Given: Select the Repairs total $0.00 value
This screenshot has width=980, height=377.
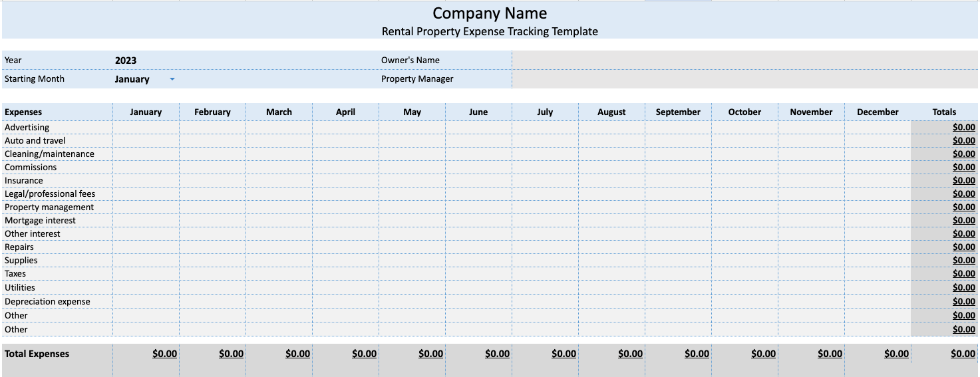Looking at the screenshot, I should click(963, 247).
